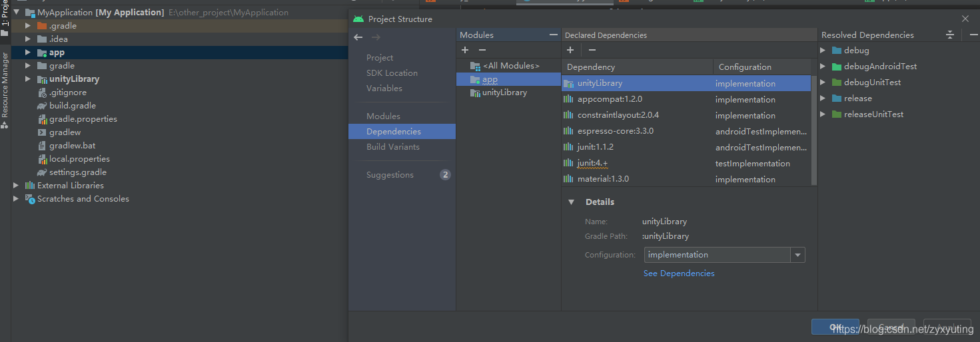The image size is (980, 342).
Task: Open the Build Variants section
Action: click(393, 147)
